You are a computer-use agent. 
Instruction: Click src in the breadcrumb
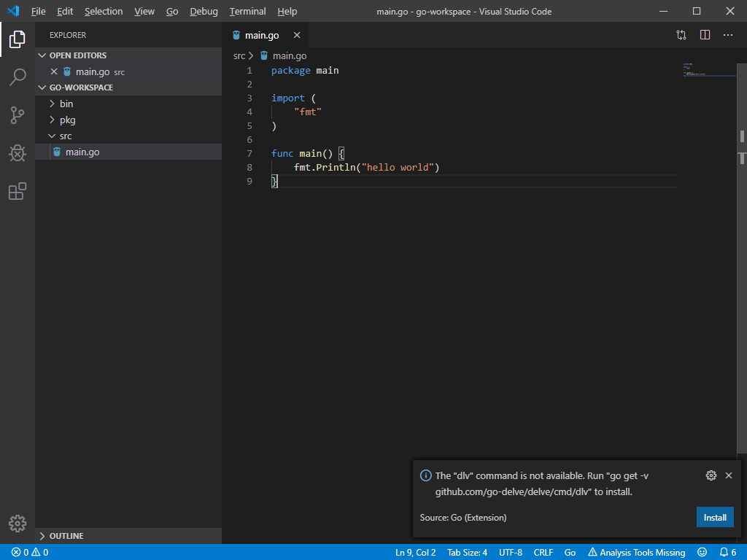[239, 55]
